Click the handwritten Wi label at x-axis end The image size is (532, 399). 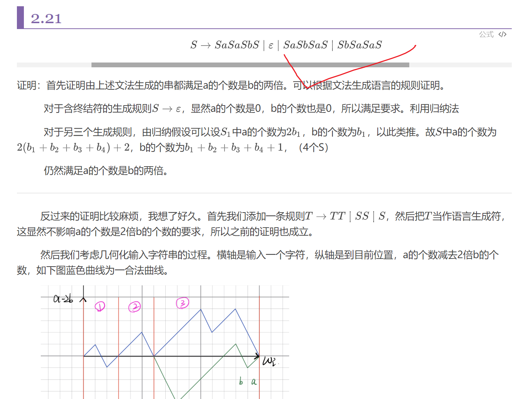point(269,361)
